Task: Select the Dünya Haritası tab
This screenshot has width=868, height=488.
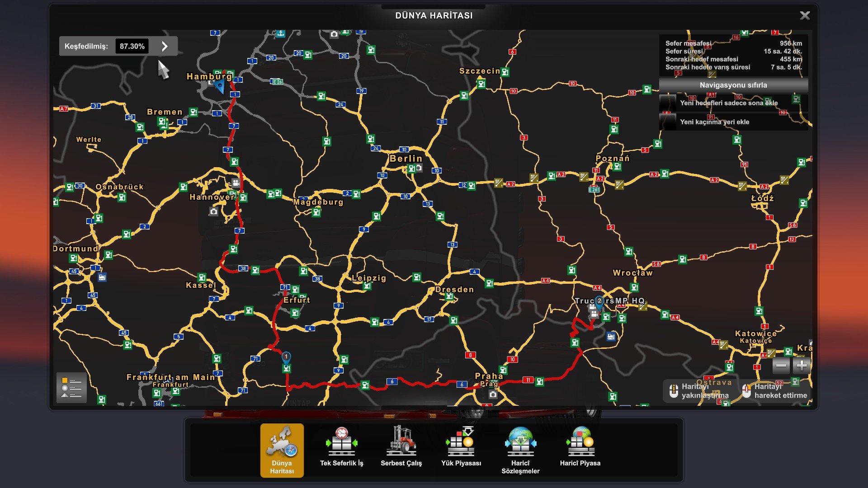Action: (x=282, y=450)
